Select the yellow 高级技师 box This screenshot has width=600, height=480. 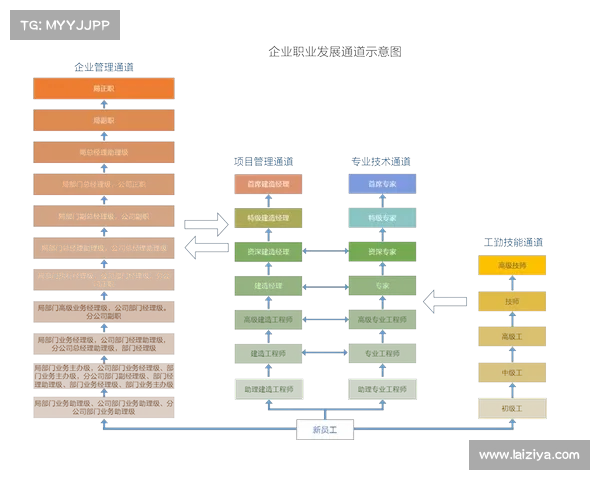[x=512, y=265]
